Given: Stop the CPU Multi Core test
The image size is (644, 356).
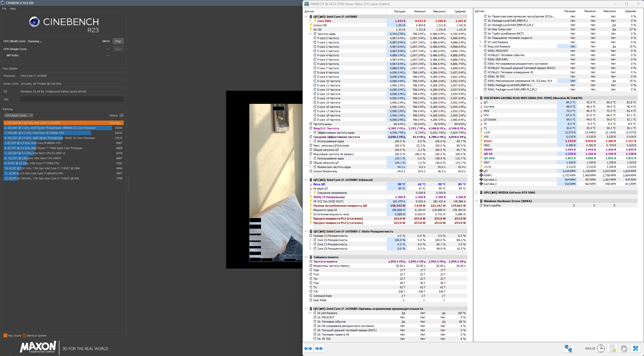Looking at the screenshot, I should point(118,41).
